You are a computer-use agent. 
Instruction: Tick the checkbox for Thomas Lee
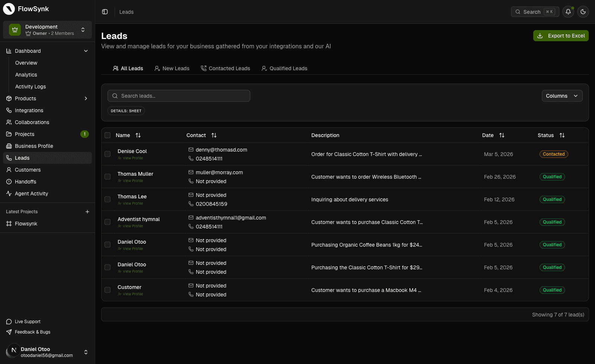[107, 199]
